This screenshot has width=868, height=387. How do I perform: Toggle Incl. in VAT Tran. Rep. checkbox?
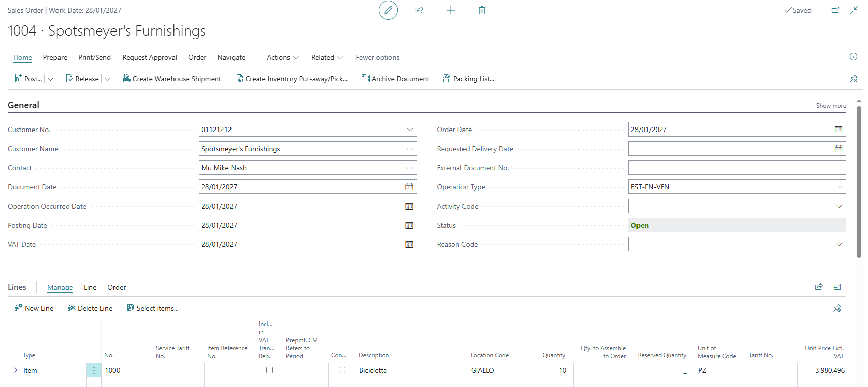[269, 370]
